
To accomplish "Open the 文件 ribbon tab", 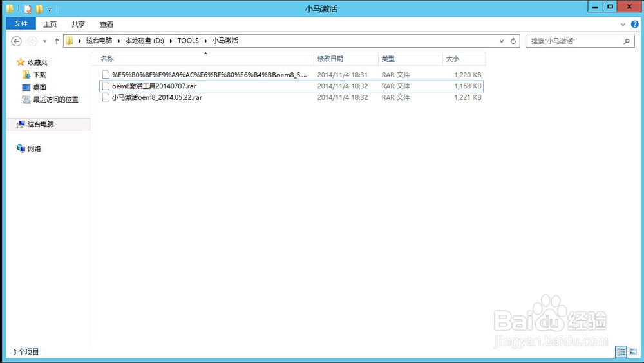I will pyautogui.click(x=21, y=23).
